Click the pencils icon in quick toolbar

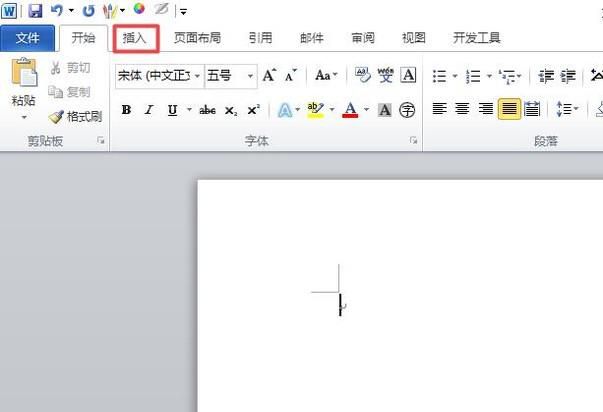pos(110,11)
